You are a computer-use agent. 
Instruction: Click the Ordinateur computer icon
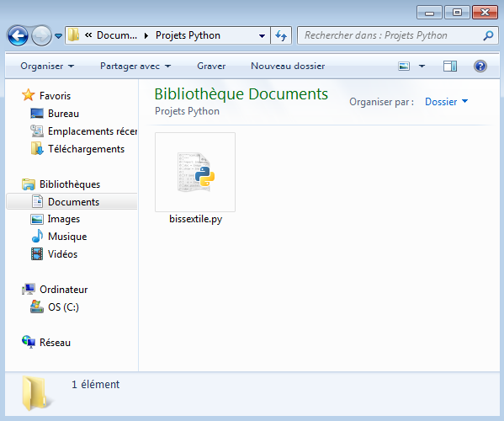[x=29, y=289]
